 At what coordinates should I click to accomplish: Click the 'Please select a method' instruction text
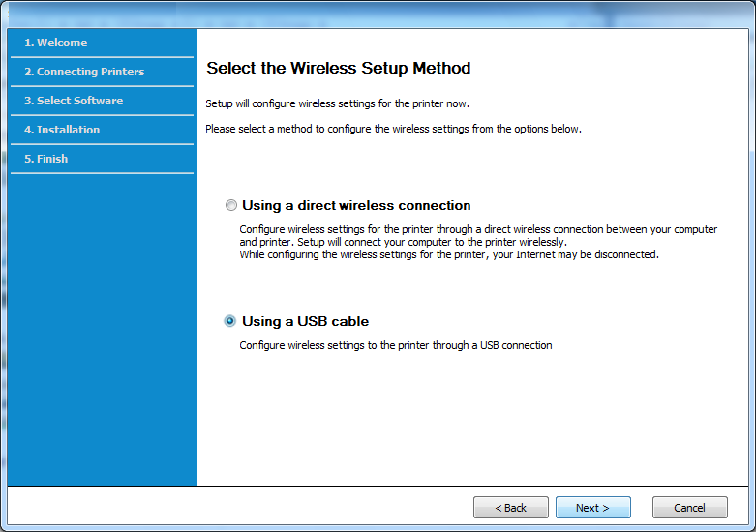click(393, 129)
